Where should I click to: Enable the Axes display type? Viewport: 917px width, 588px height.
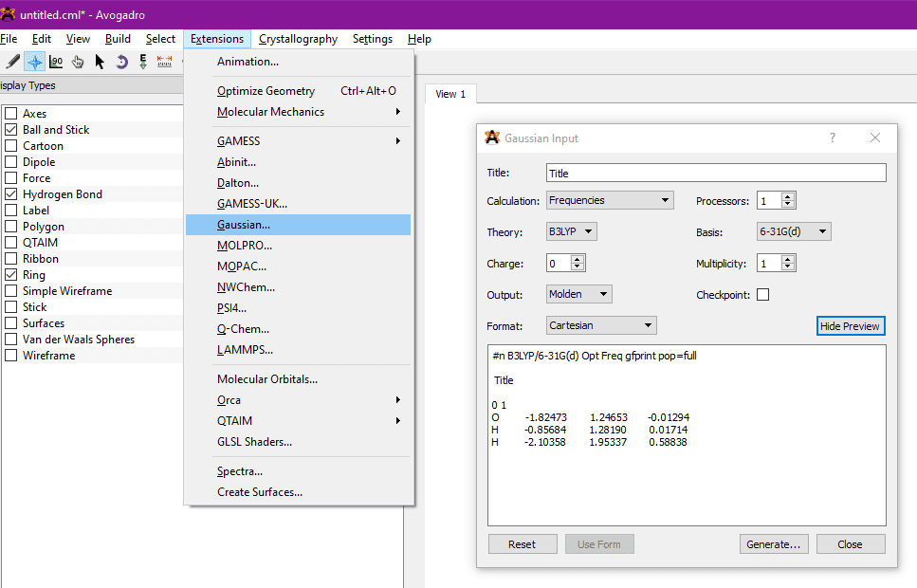(11, 114)
